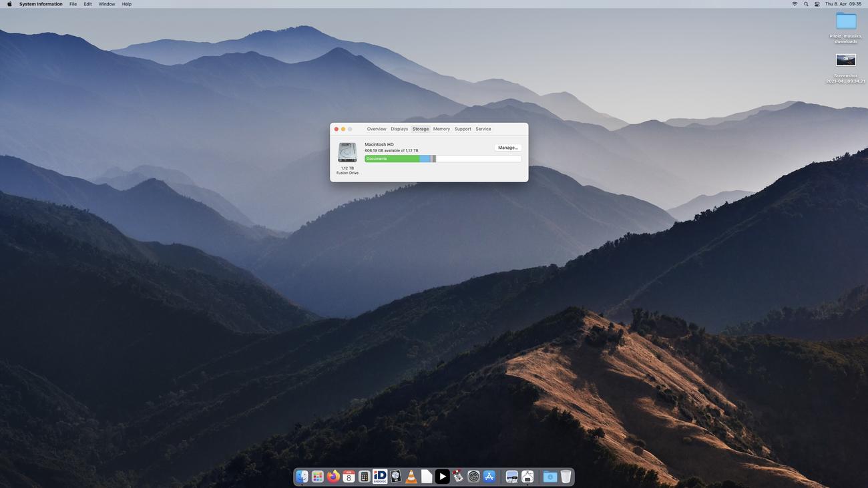Open App Store from the dock

coord(489,477)
